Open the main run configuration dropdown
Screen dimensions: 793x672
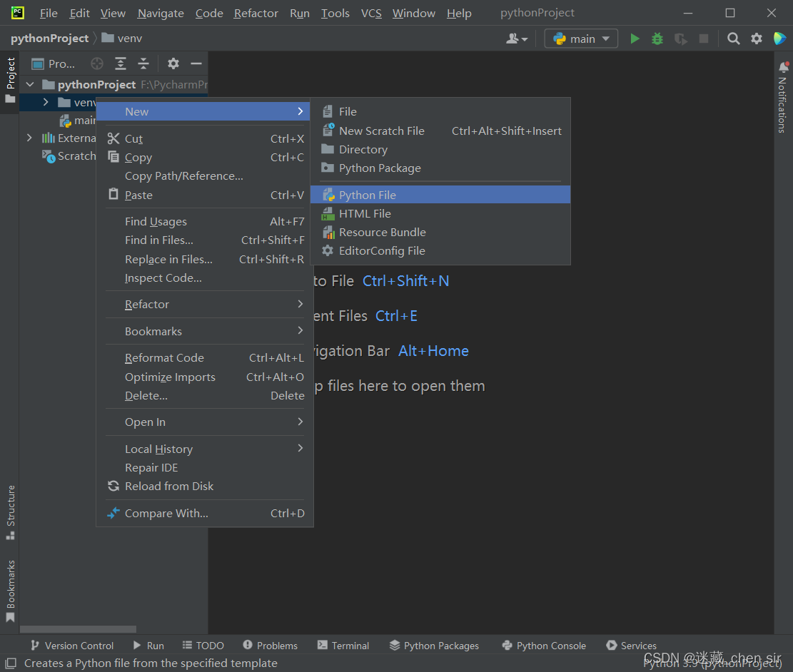pos(581,39)
